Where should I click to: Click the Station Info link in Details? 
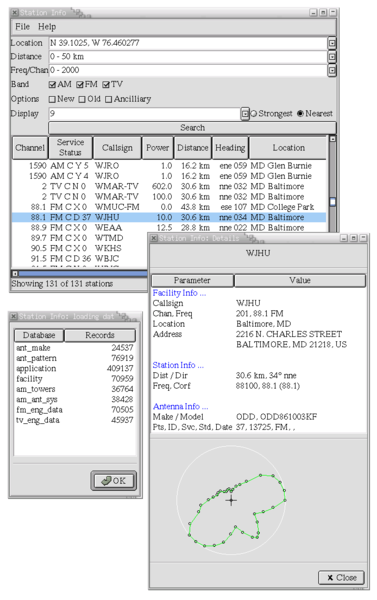[178, 365]
